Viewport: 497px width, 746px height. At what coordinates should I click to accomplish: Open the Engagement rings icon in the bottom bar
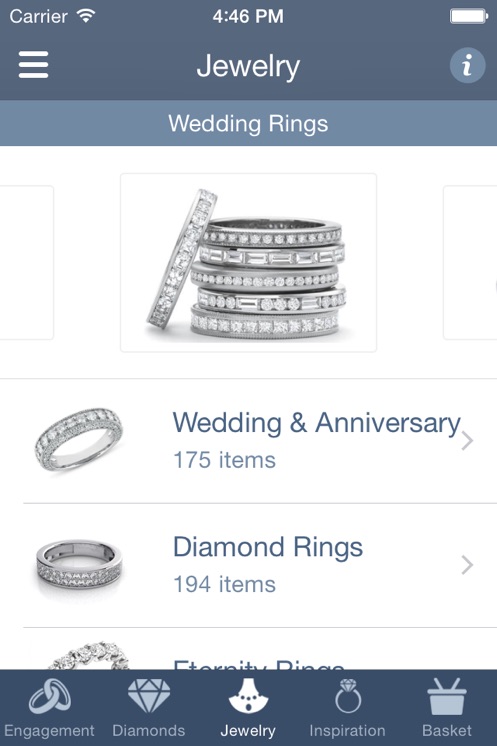[49, 696]
